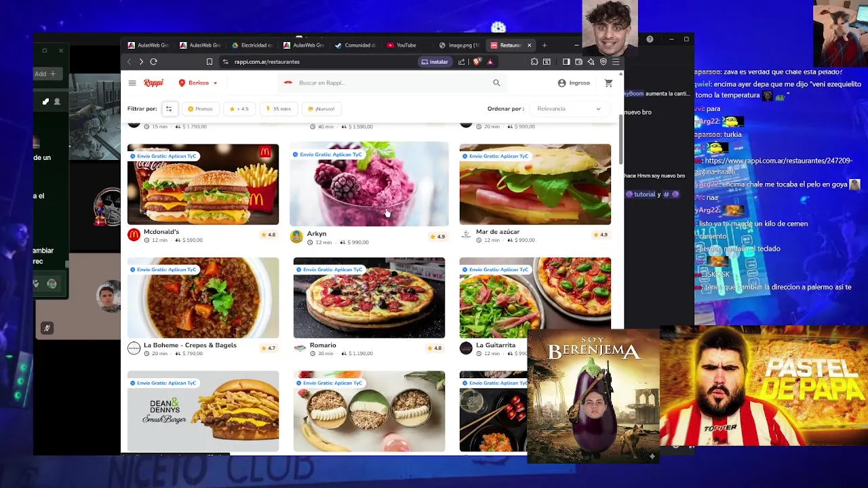This screenshot has height=488, width=868.
Task: Click the La Guitarrita restaurant name
Action: (x=496, y=345)
